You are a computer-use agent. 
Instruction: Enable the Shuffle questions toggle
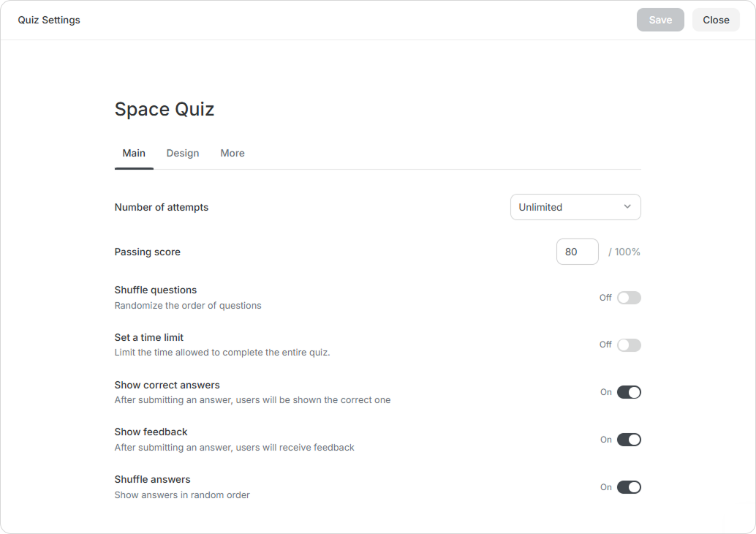coord(629,298)
